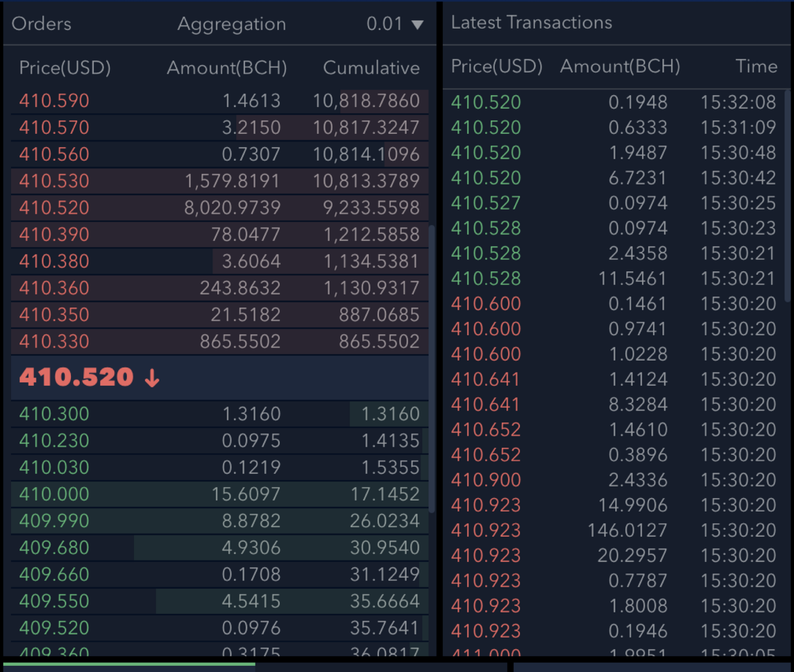Image resolution: width=794 pixels, height=672 pixels.
Task: Click the transaction amount 0.1461
Action: 638,304
